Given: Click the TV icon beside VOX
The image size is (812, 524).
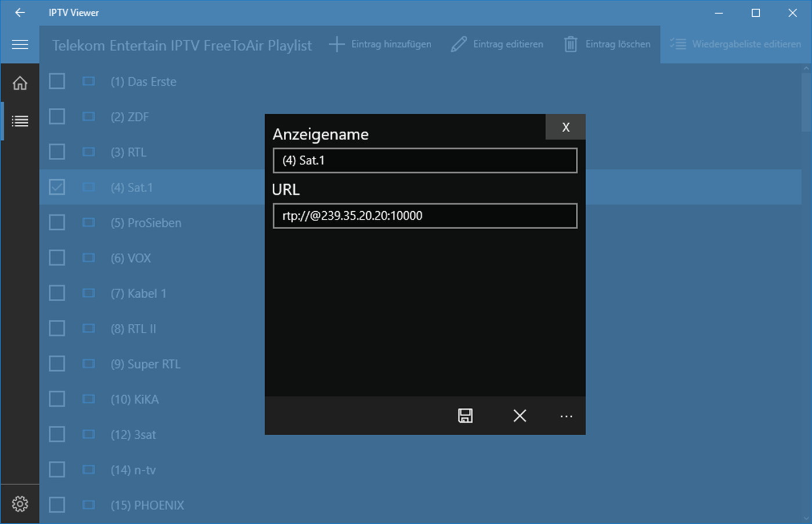Looking at the screenshot, I should click(x=88, y=258).
